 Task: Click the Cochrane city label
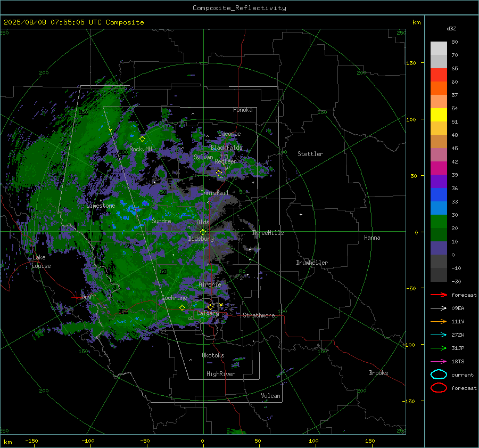pos(174,298)
